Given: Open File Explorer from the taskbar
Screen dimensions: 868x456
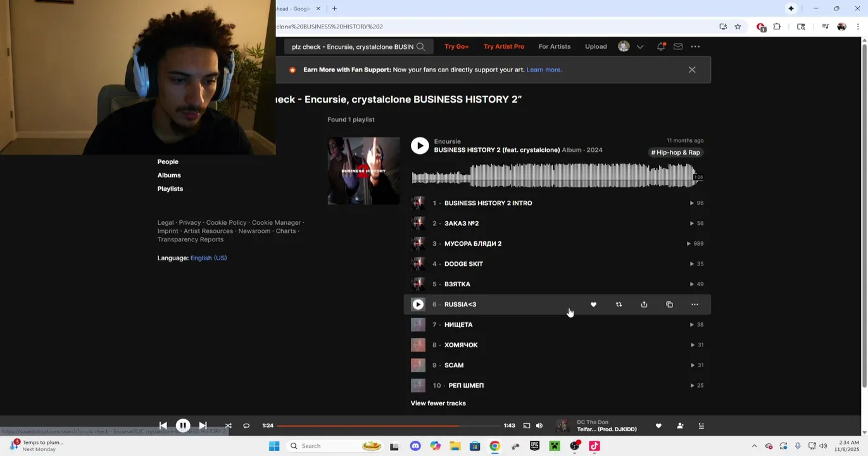Looking at the screenshot, I should [x=455, y=446].
